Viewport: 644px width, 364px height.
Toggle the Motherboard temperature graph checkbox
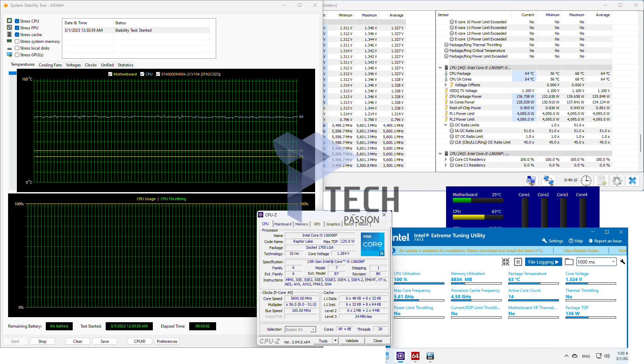[110, 74]
